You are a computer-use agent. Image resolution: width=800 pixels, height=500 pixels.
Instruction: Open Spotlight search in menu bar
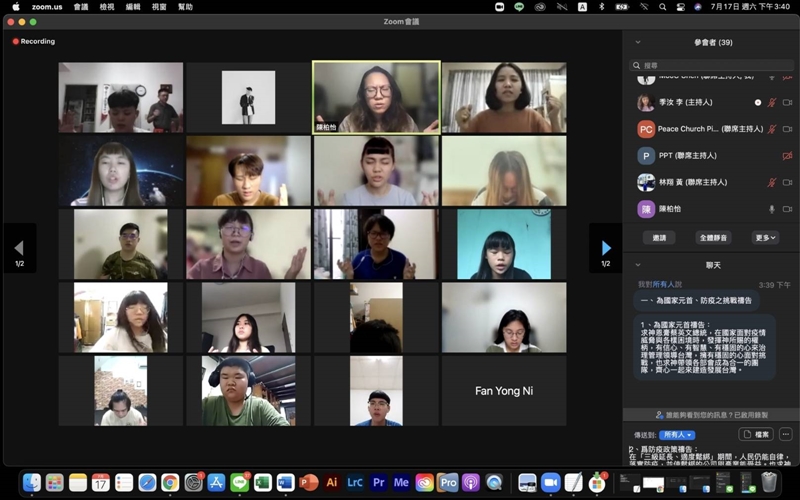662,7
